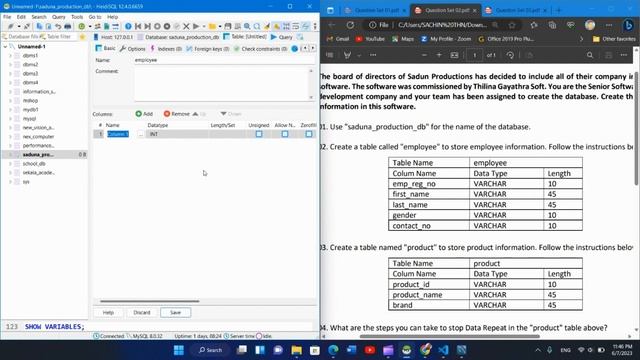The image size is (640, 360).
Task: Click the favorites star beside Table filter
Action: point(82,37)
